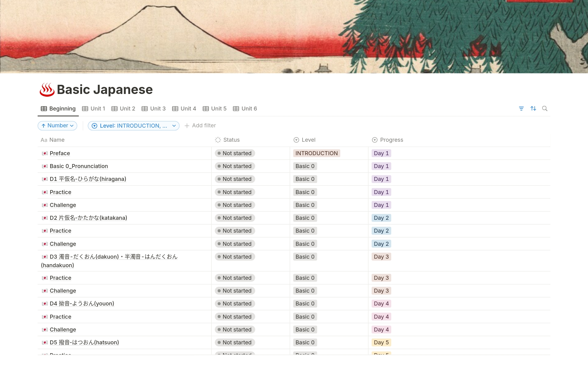Expand the Level: INTRODUCTION filter dropdown
This screenshot has height=367, width=588.
[x=134, y=125]
